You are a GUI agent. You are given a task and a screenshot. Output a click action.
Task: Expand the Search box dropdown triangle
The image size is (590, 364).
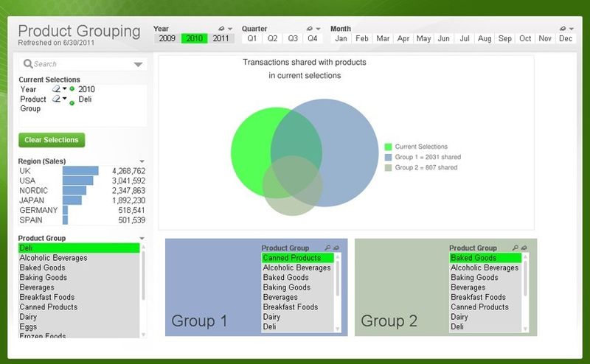click(138, 64)
